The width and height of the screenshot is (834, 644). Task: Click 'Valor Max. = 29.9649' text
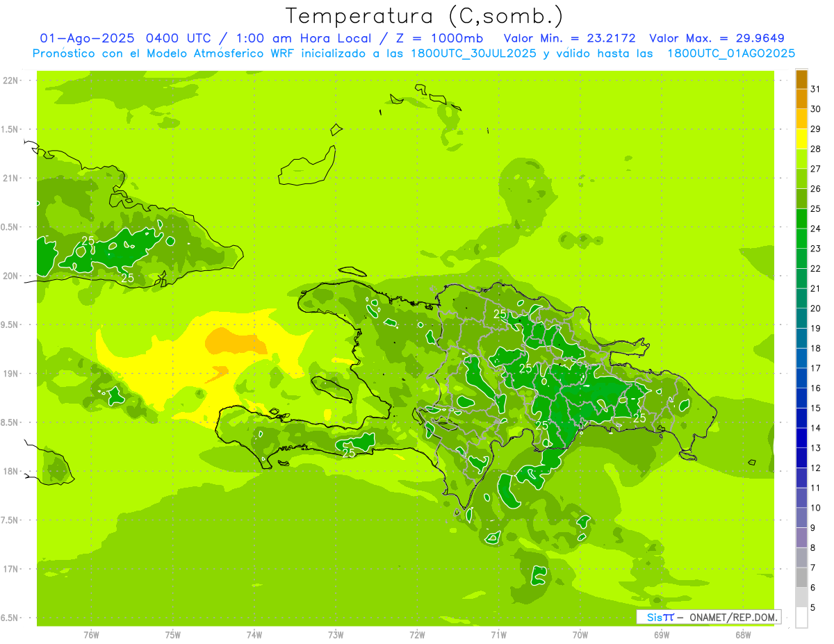click(717, 38)
